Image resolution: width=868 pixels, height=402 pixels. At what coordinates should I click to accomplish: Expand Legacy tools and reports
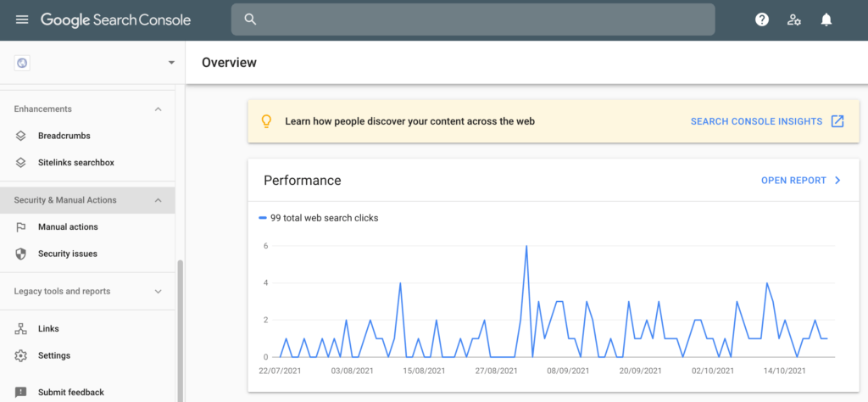pyautogui.click(x=158, y=292)
